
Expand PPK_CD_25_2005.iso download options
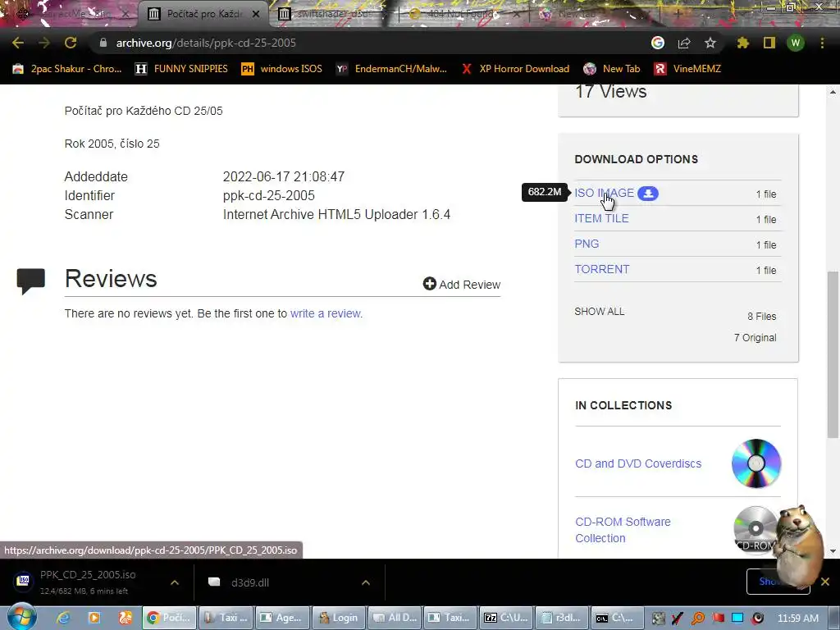tap(175, 582)
